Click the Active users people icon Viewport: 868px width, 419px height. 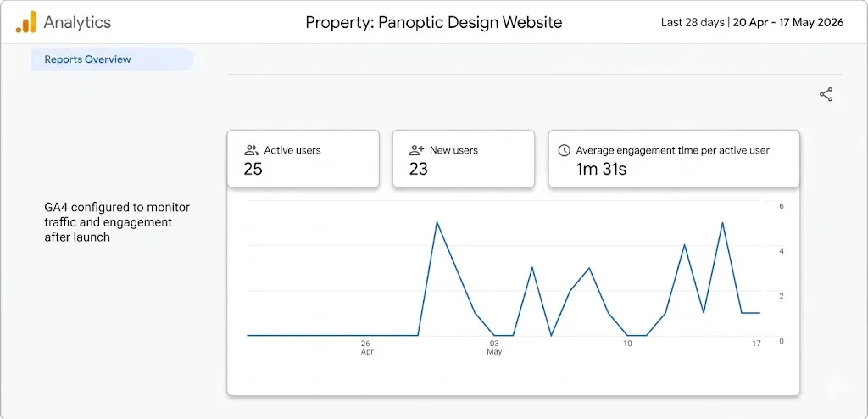[251, 150]
